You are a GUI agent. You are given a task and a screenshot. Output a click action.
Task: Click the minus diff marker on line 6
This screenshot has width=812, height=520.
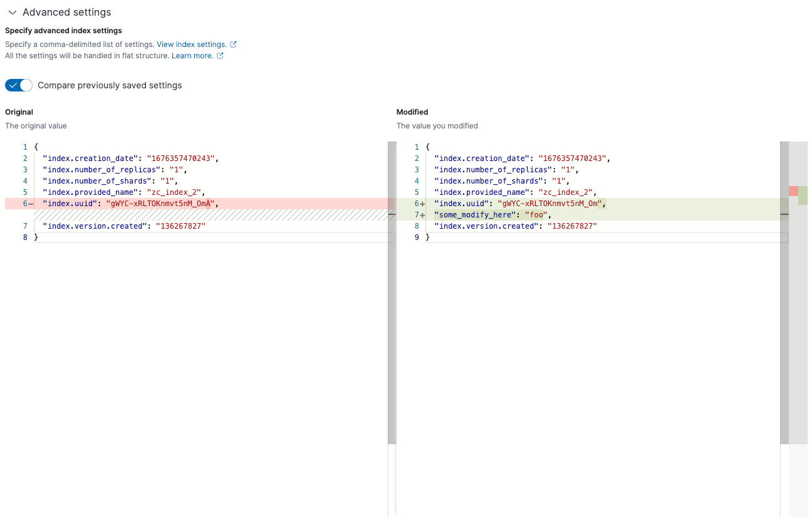[x=32, y=204]
